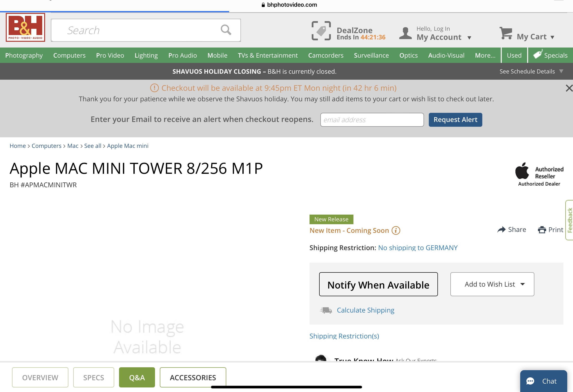This screenshot has height=392, width=573.
Task: Open the Optics menu
Action: (408, 55)
